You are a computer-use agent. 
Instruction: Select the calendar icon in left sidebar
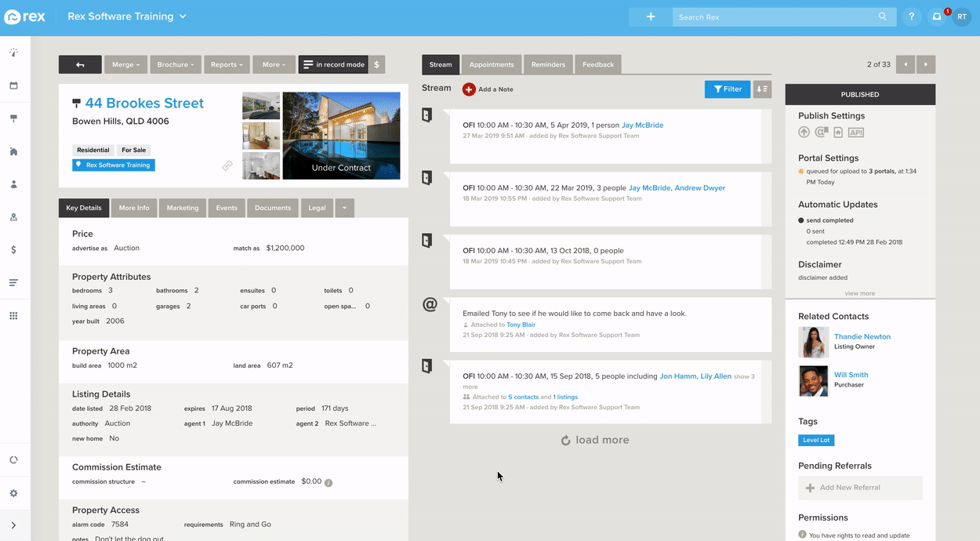[12, 85]
